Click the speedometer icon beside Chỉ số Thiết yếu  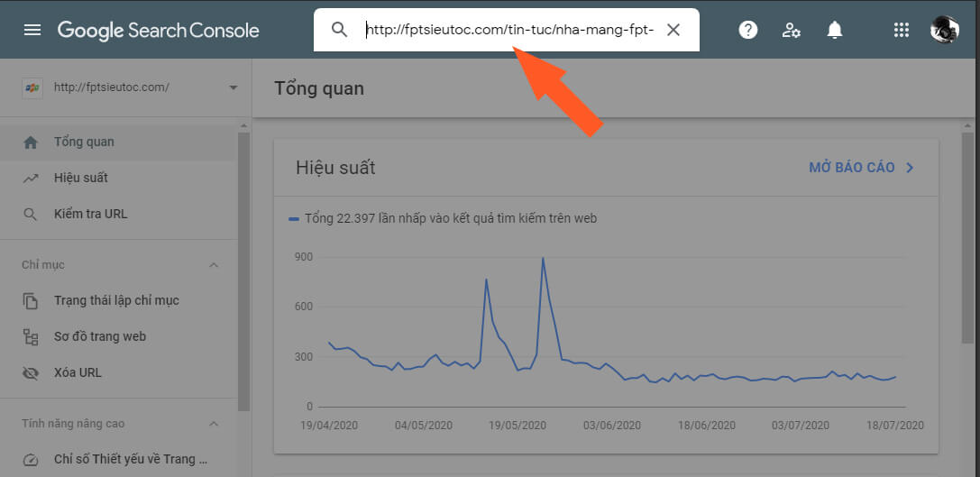[x=30, y=461]
